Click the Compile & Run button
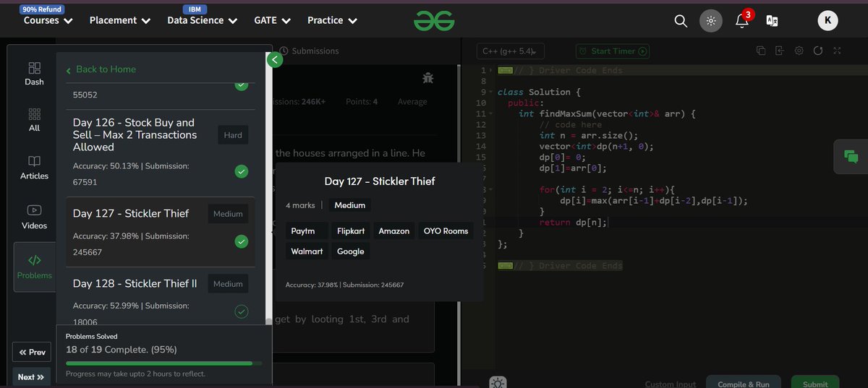This screenshot has height=388, width=868. pos(744,383)
